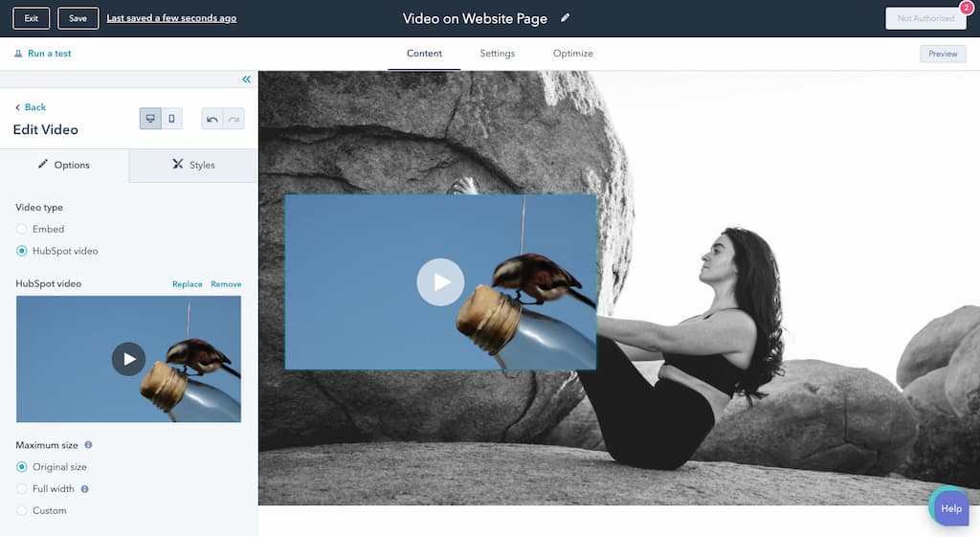This screenshot has width=980, height=537.
Task: Select HubSpot video radio option
Action: pyautogui.click(x=22, y=251)
